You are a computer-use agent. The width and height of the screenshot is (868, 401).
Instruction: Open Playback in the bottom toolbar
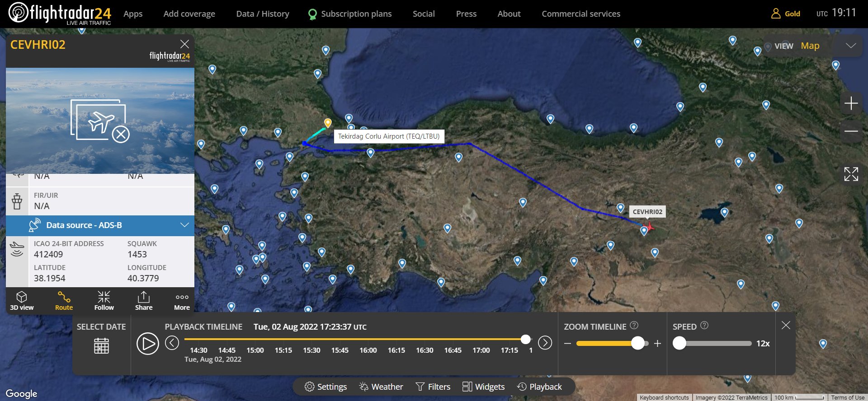pyautogui.click(x=539, y=387)
